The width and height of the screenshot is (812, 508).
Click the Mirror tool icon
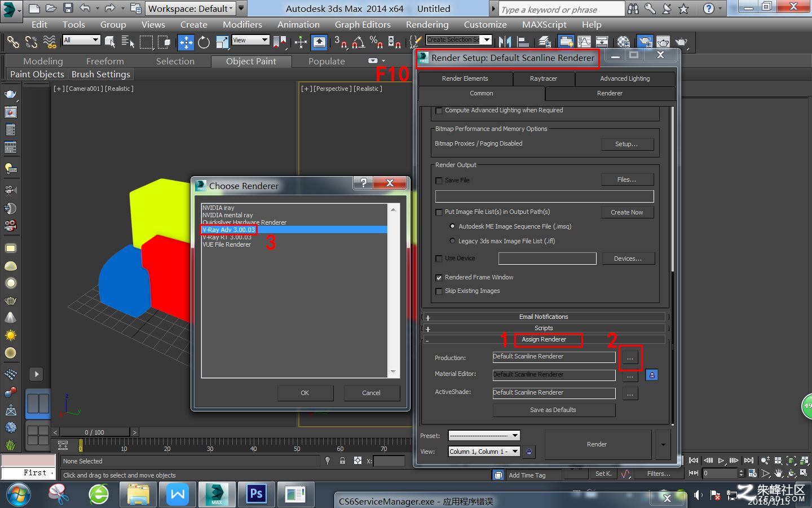[x=505, y=42]
